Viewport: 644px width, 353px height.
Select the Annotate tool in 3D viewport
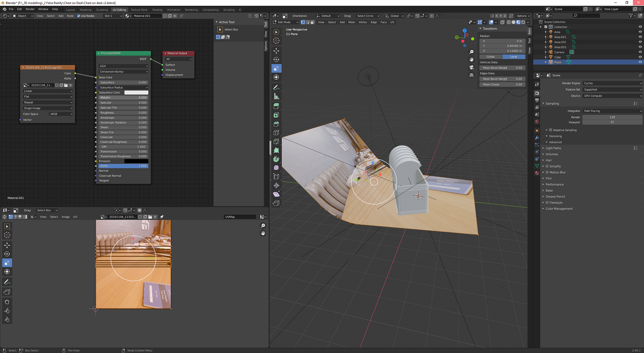[x=276, y=88]
